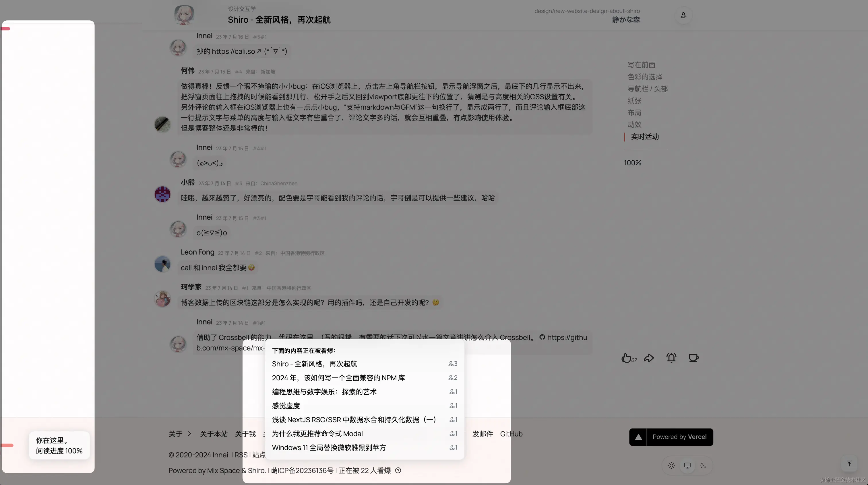Open 萌ICP备20236136号 link
Image resolution: width=868 pixels, height=485 pixels.
[302, 471]
